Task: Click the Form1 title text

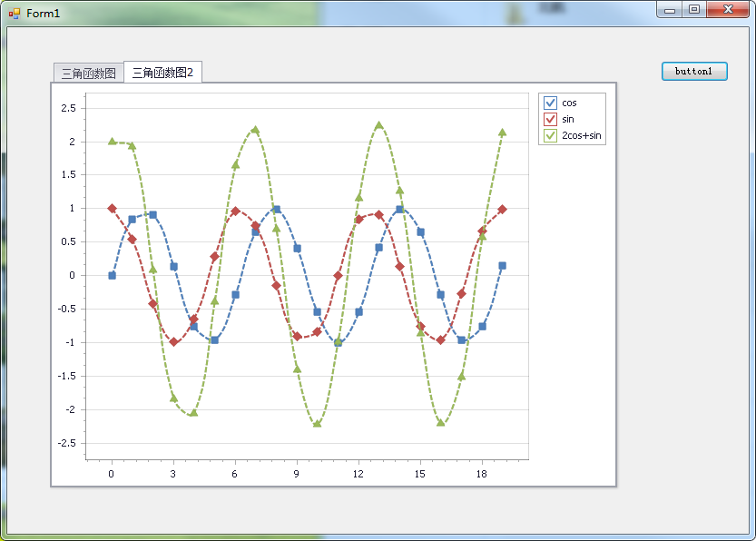Action: coord(43,14)
